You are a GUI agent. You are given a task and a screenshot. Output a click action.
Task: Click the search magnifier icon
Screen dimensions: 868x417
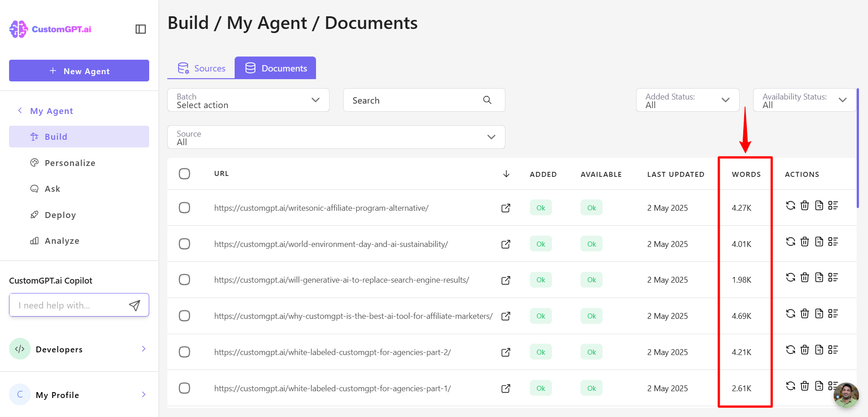[x=487, y=100]
